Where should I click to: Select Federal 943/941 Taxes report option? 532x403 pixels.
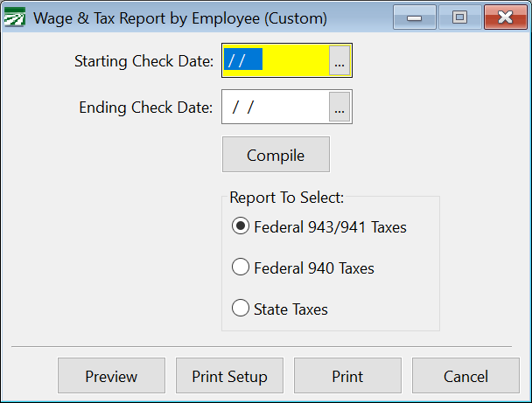click(241, 227)
